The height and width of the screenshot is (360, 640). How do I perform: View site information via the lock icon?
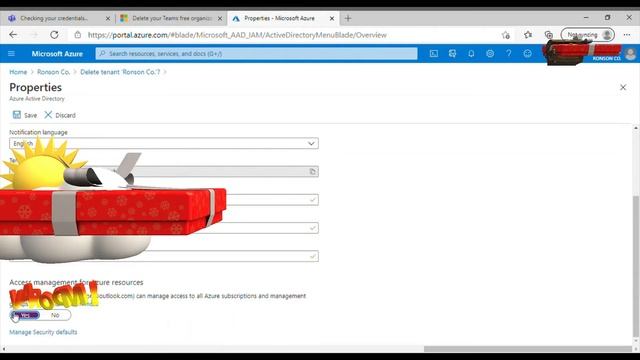tap(78, 35)
